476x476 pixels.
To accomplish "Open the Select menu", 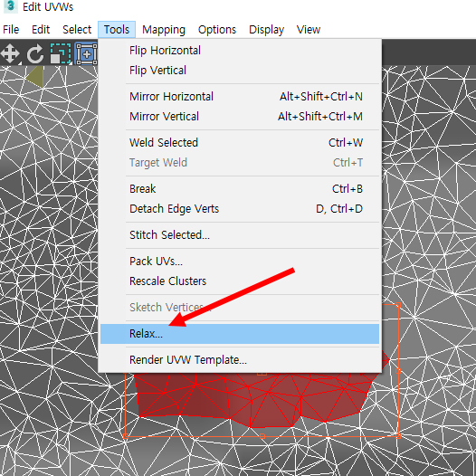I will pos(77,30).
